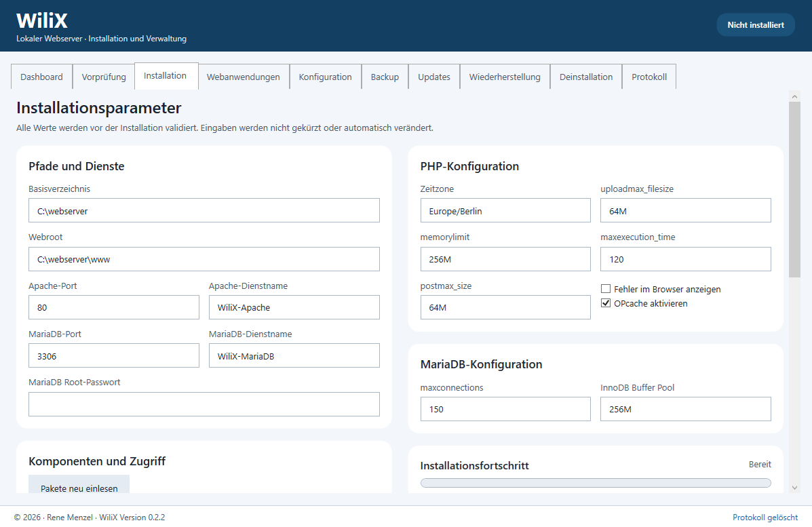Click the Komponenten und Zugriff heading

[97, 461]
